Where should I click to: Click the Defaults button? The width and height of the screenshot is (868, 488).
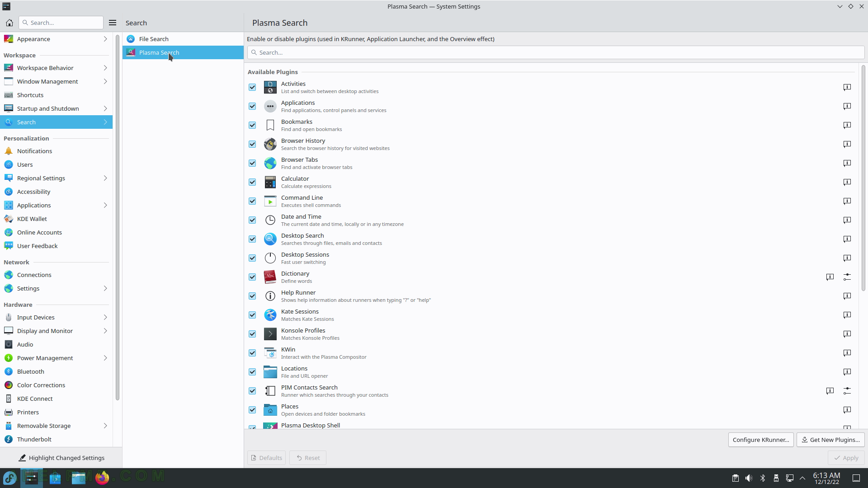tap(266, 458)
